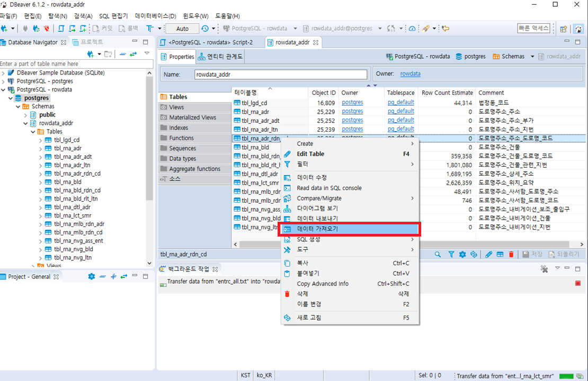Viewport: 588px width, 381px height.
Task: Click the red Disconnect plug icon
Action: [47, 29]
